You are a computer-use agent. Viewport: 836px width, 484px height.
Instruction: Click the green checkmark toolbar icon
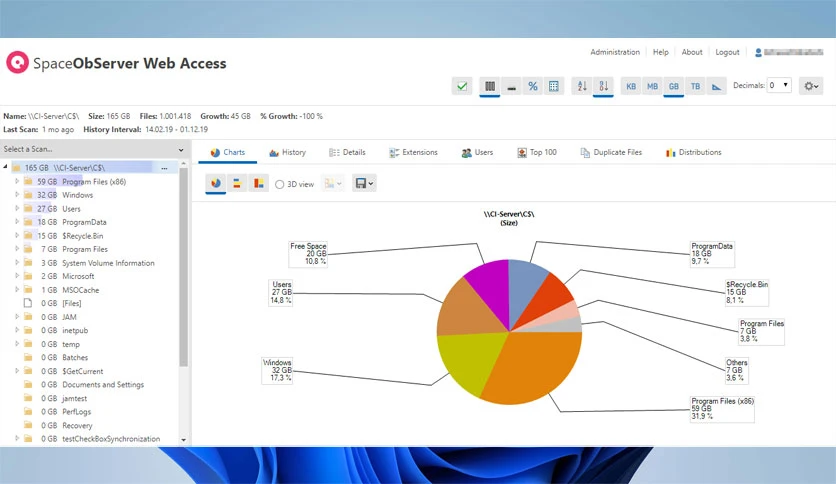pos(462,86)
